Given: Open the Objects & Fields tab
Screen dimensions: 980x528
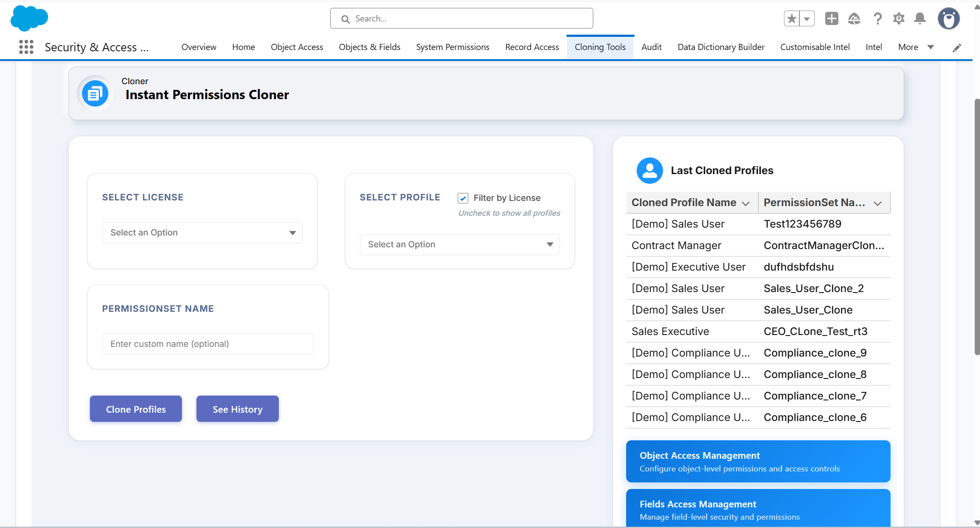Looking at the screenshot, I should point(370,47).
